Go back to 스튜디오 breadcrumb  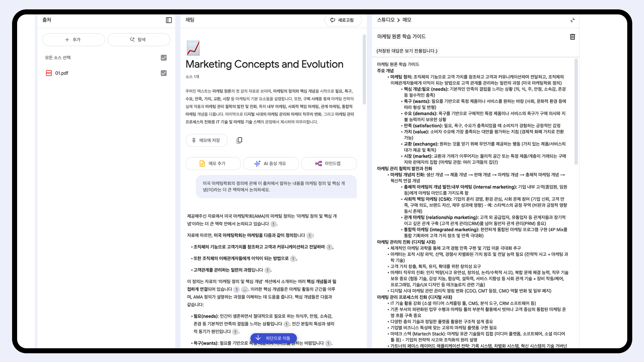pyautogui.click(x=386, y=20)
